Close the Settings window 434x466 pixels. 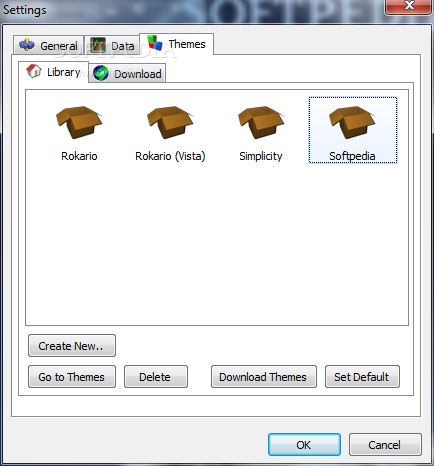click(x=409, y=6)
